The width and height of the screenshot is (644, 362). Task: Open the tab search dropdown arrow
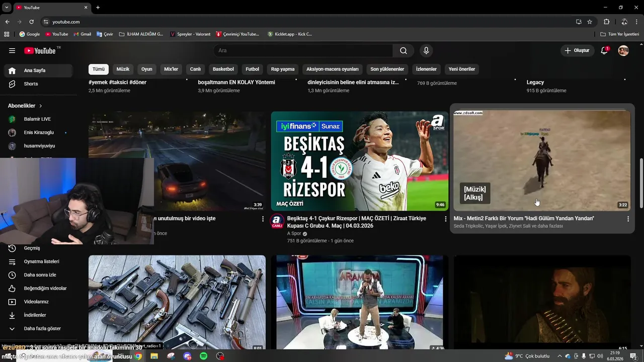pyautogui.click(x=7, y=8)
